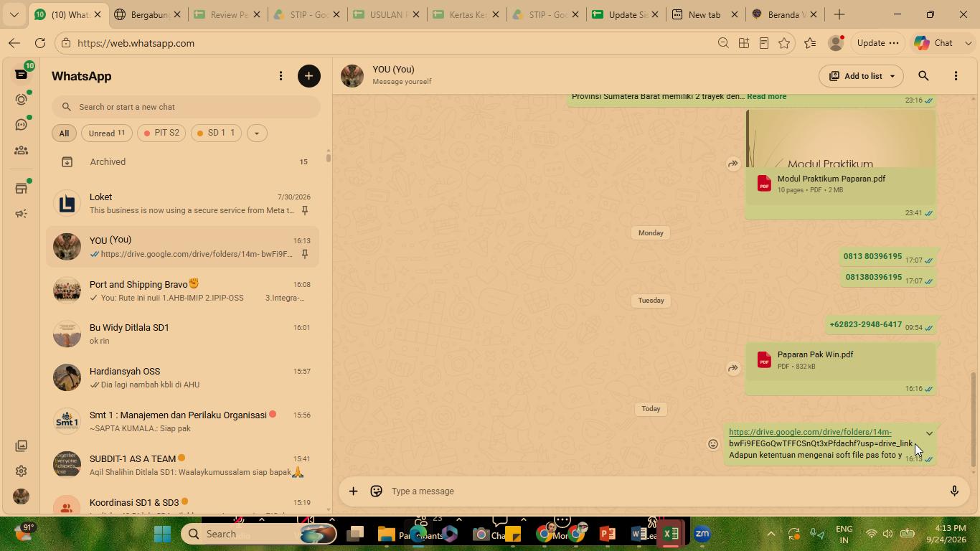
Task: Toggle the Unread chats filter
Action: tap(106, 133)
